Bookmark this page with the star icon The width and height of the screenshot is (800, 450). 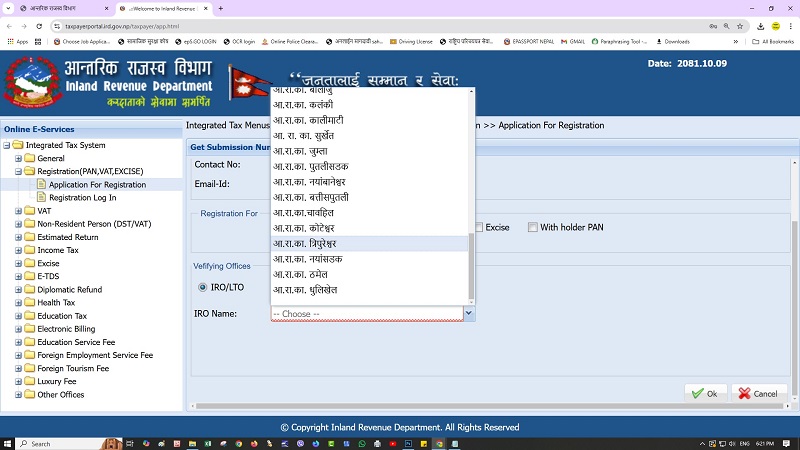(x=740, y=26)
